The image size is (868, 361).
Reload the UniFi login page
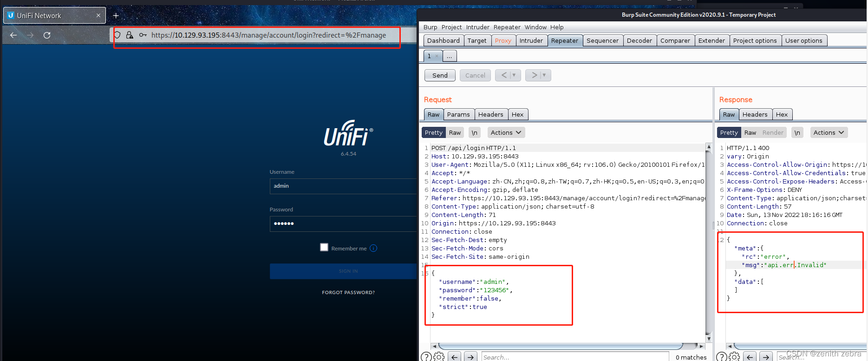pyautogui.click(x=47, y=35)
